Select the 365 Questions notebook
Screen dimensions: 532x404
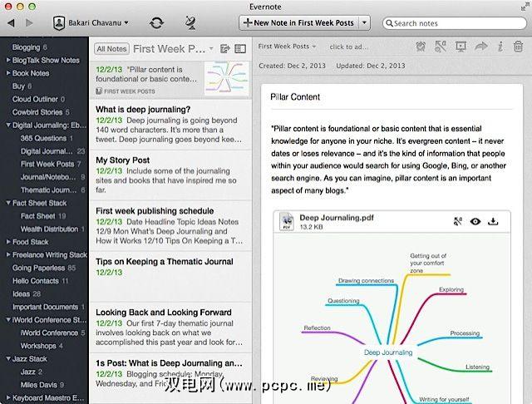pos(47,138)
